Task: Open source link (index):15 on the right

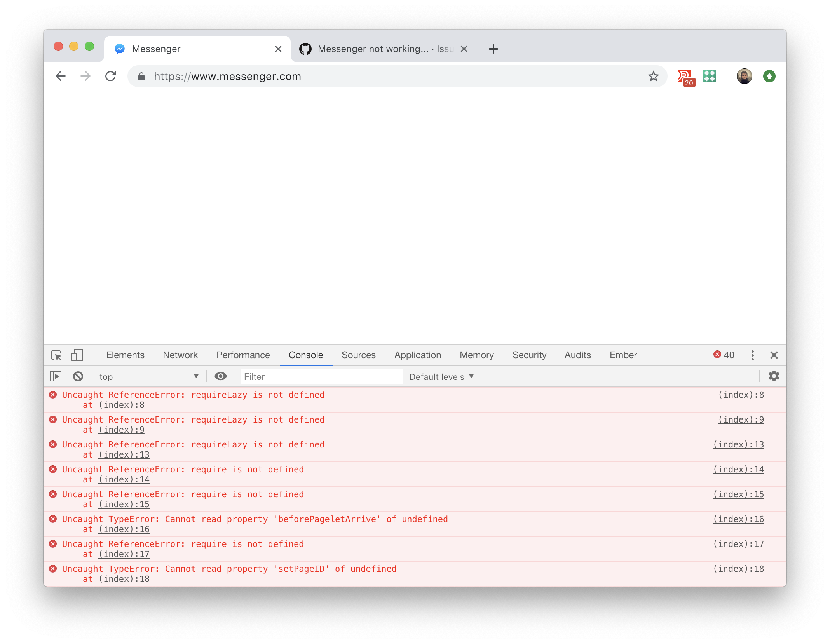Action: coord(738,494)
